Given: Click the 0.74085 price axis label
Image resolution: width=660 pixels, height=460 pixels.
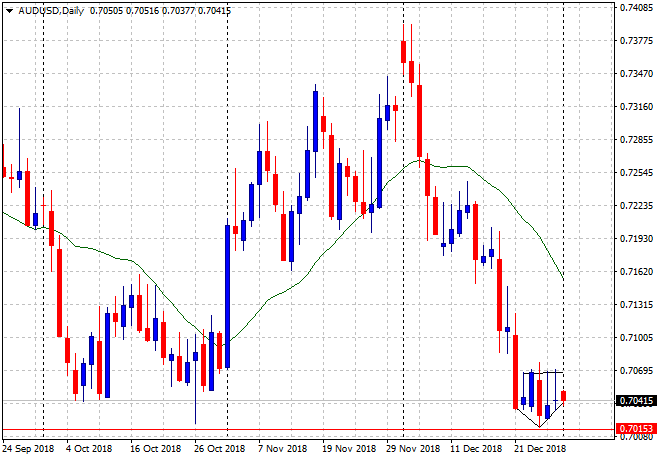Looking at the screenshot, I should [636, 8].
